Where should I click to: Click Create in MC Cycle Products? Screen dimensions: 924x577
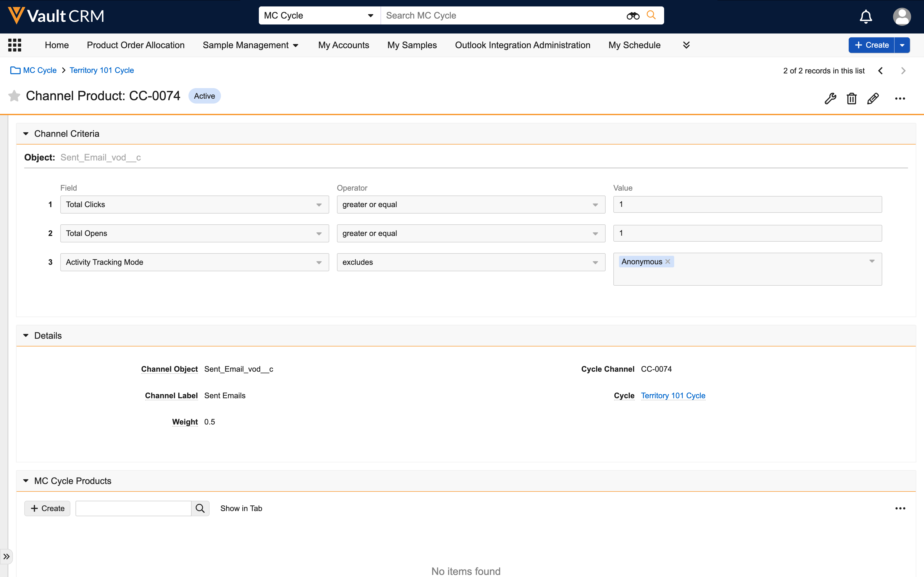tap(47, 508)
